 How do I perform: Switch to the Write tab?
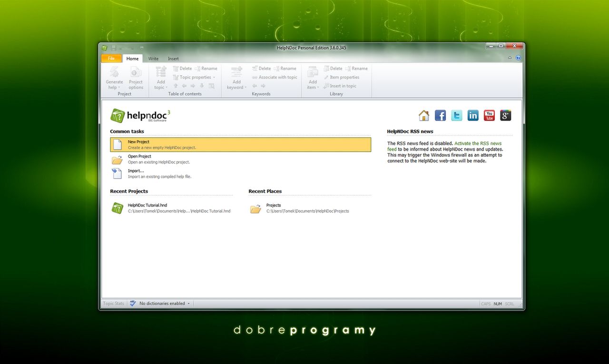coord(153,59)
